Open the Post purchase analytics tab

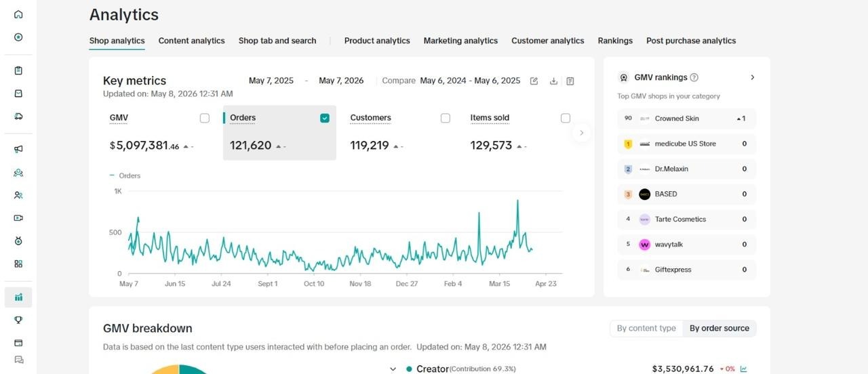(x=691, y=41)
